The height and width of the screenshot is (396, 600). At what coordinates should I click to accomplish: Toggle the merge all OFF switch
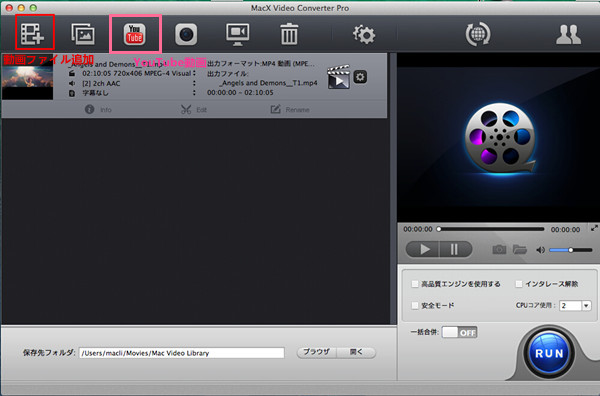coord(460,332)
